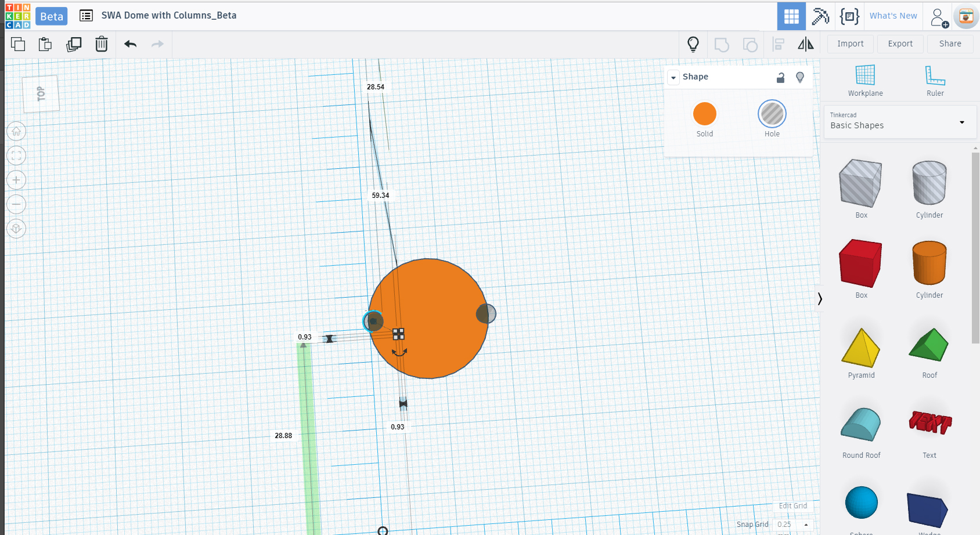This screenshot has height=535, width=980.
Task: Click the Copy icon
Action: [18, 44]
